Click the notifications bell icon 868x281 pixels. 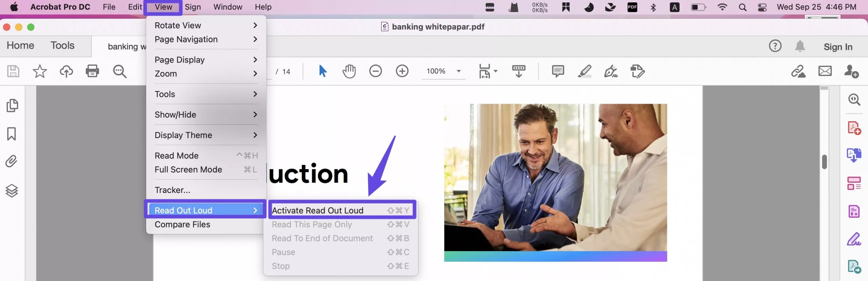pos(800,46)
